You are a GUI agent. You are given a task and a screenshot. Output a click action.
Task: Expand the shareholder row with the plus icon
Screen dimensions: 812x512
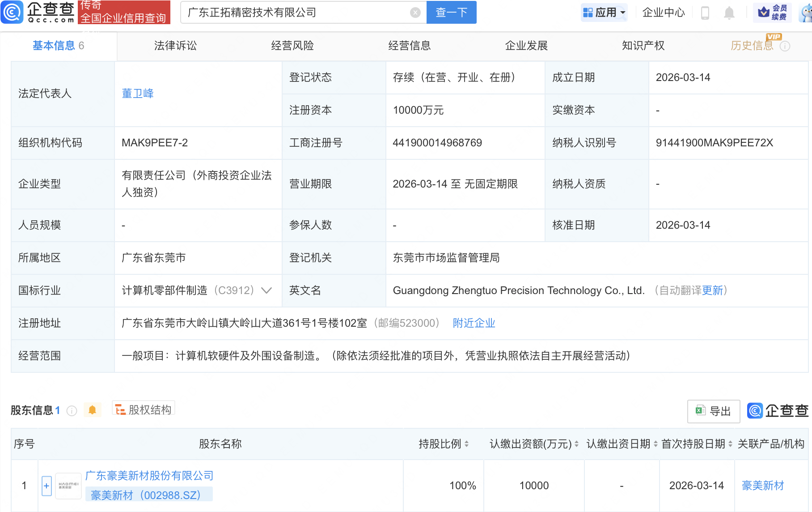point(46,485)
